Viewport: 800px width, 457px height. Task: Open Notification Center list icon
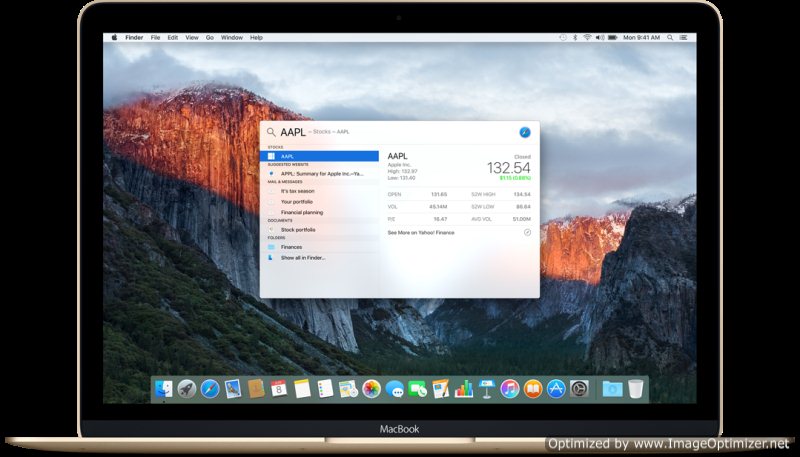tap(683, 38)
